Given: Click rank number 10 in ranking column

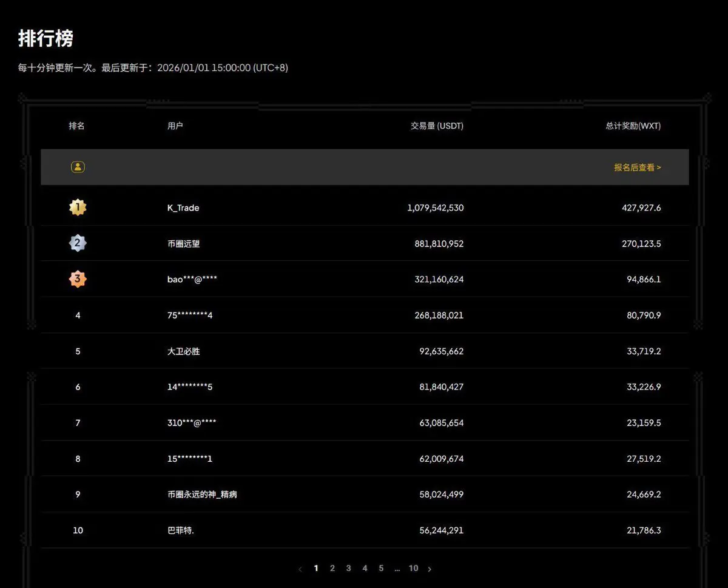Looking at the screenshot, I should click(x=78, y=530).
